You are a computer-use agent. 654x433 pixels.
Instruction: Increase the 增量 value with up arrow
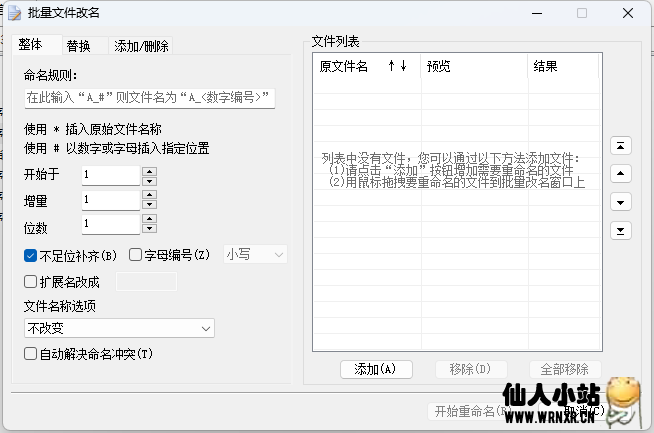tap(149, 195)
